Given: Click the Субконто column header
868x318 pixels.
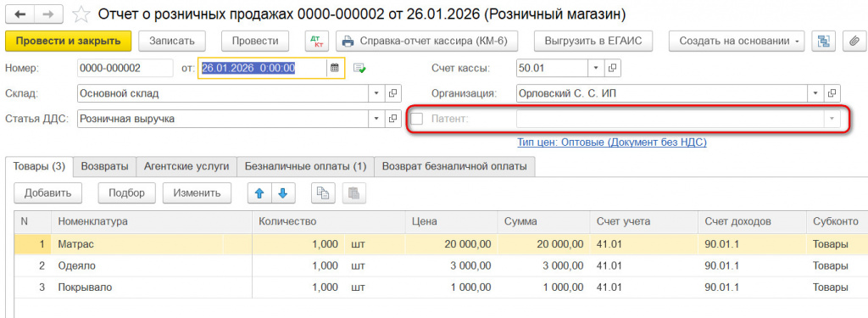Looking at the screenshot, I should 837,221.
